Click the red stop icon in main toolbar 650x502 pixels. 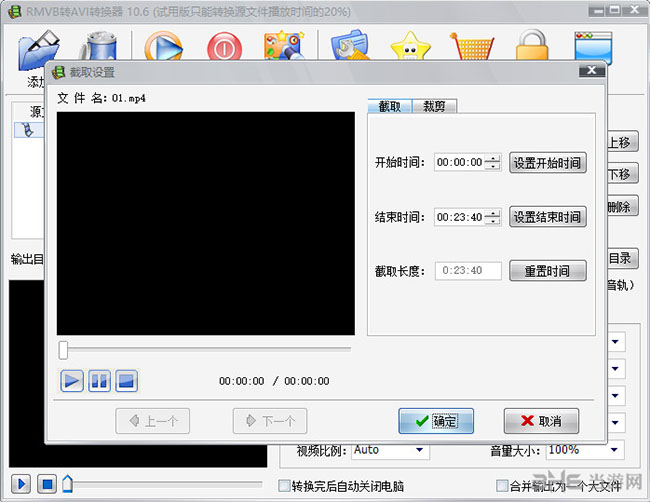point(224,47)
